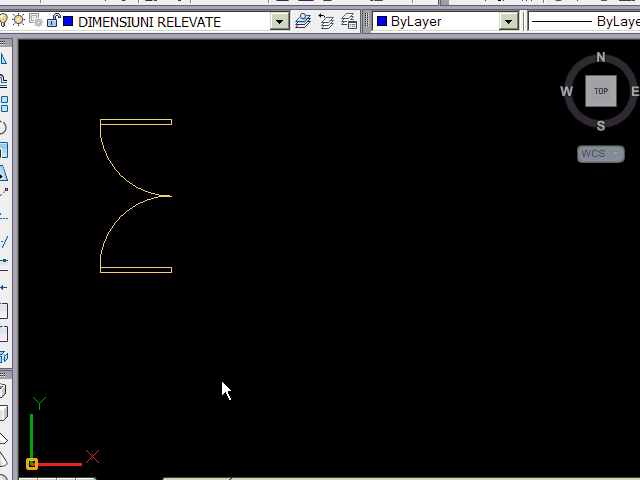Image resolution: width=640 pixels, height=480 pixels.
Task: Select the Array tool in left toolbar
Action: point(4,104)
